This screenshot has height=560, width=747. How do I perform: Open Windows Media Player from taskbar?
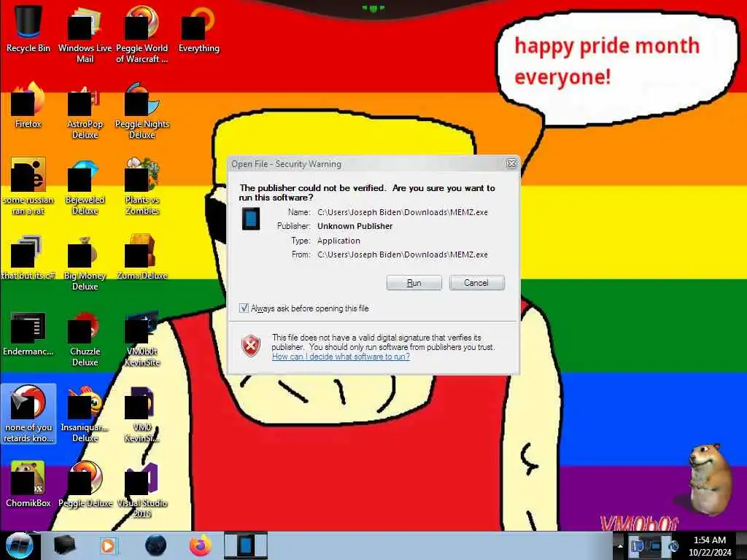[109, 545]
